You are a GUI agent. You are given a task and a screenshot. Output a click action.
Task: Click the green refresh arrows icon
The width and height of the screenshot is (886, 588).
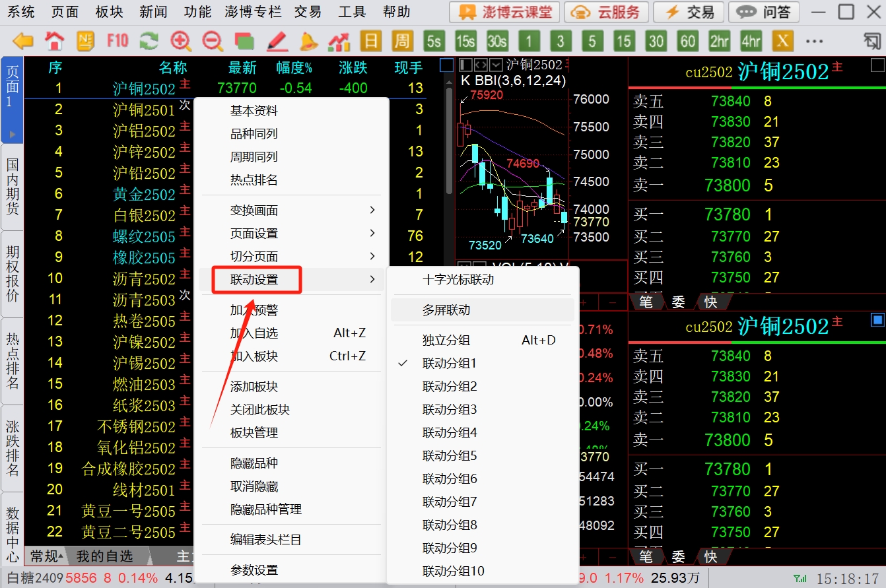pos(149,42)
